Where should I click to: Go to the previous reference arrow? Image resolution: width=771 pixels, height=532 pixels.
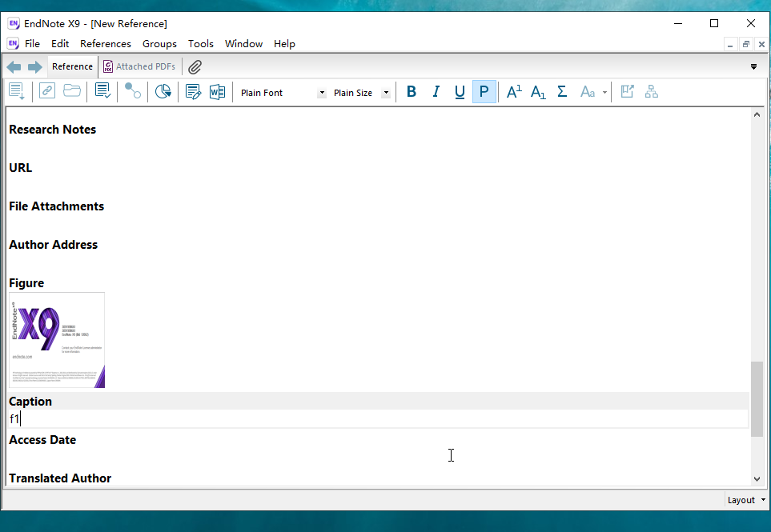point(14,67)
